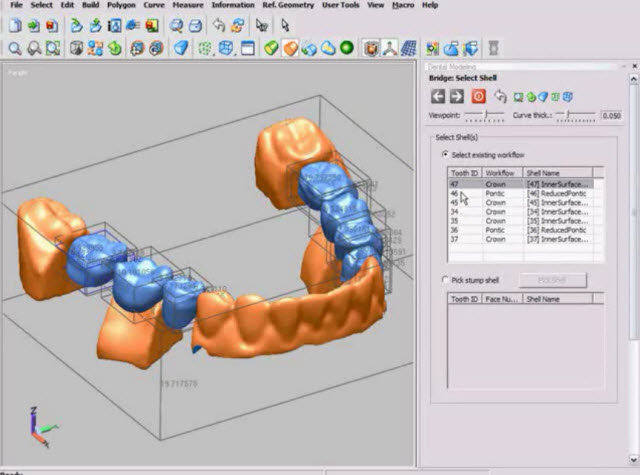Open the Polygon menu
Screen dimensions: 640x475
pyautogui.click(x=121, y=5)
